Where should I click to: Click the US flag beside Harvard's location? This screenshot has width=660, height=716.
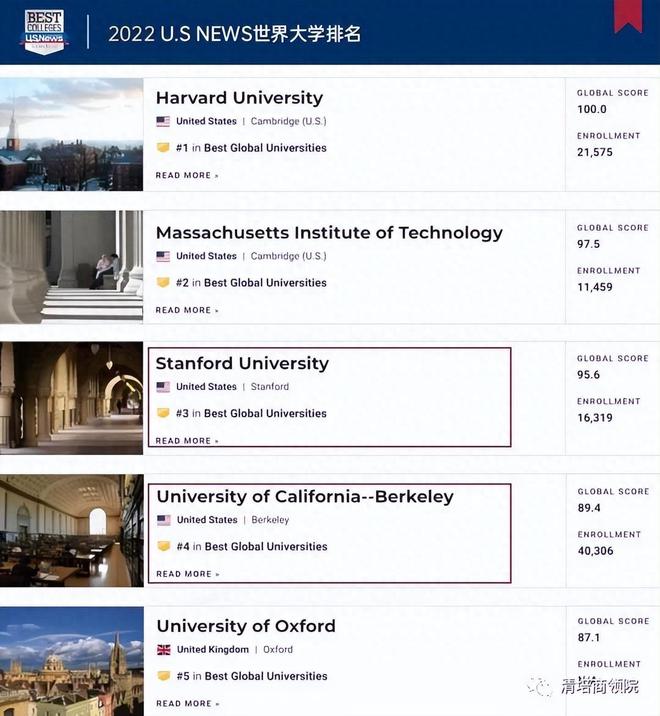163,122
